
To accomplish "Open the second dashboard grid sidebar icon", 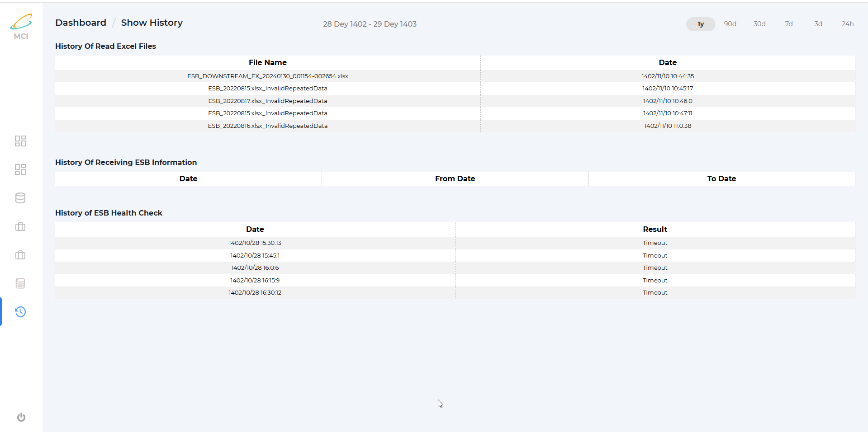I will pos(20,169).
